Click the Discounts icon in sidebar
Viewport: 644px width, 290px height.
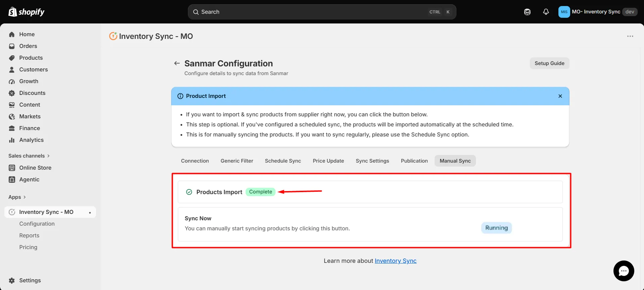[x=12, y=93]
